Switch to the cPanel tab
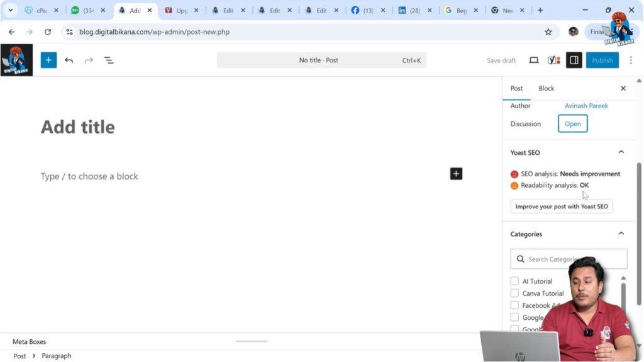Image resolution: width=644 pixels, height=362 pixels. 37,10
